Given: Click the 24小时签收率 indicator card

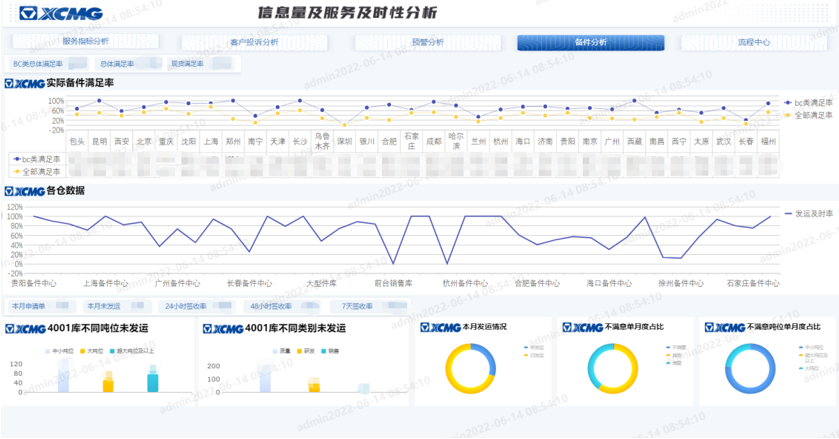Looking at the screenshot, I should (x=197, y=306).
